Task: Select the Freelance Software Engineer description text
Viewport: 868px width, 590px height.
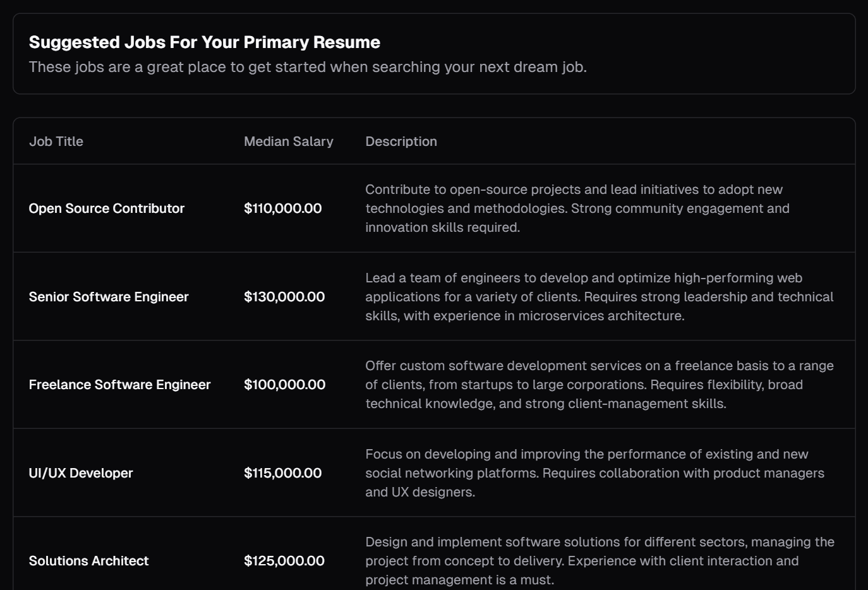Action: click(x=599, y=385)
